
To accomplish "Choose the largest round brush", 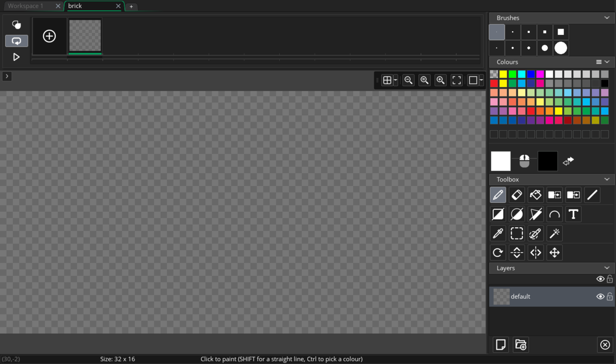I will (x=561, y=48).
